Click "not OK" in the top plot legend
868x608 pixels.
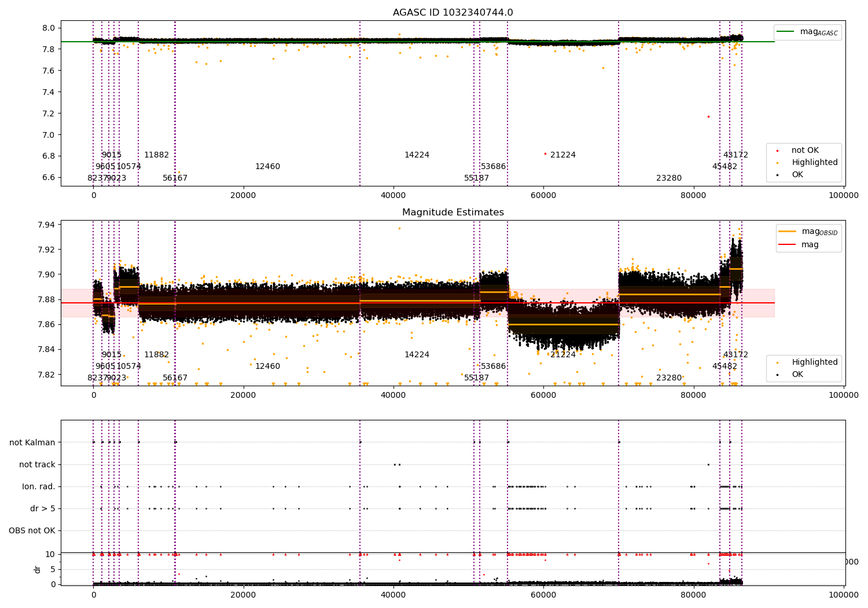(805, 151)
